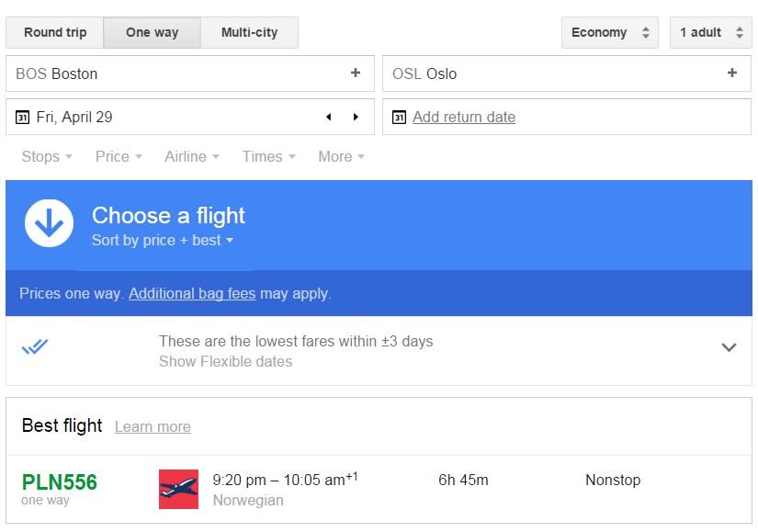758x532 pixels.
Task: Click the plus icon in Oslo destination field
Action: coord(732,73)
